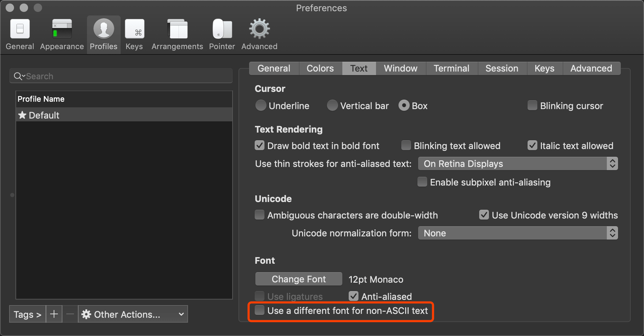Enable the Blinking cursor checkbox

coord(532,106)
